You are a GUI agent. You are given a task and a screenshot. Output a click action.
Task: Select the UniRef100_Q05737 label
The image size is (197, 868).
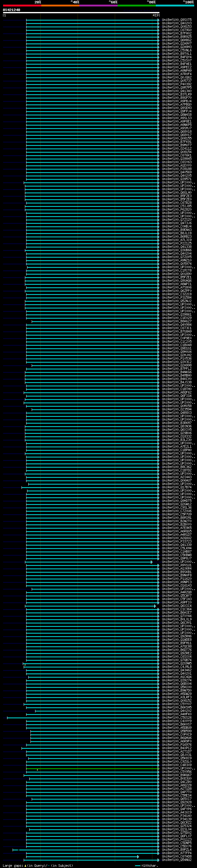[177, 81]
